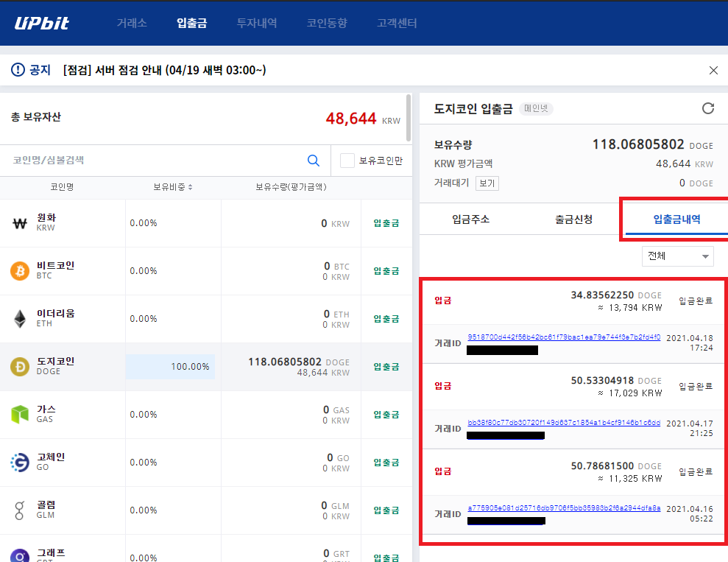Click 입출금 link for 가스
Viewport: 728px width, 562px height.
386,414
